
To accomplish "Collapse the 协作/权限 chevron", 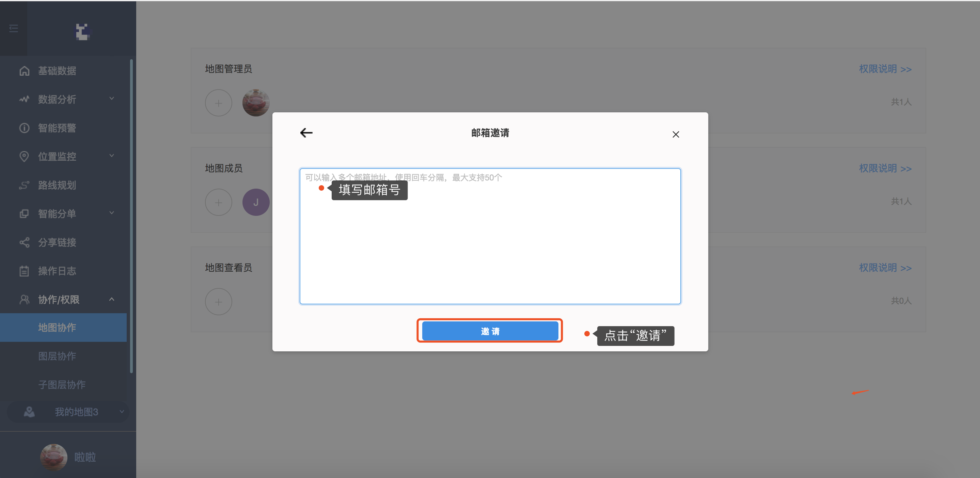I will click(112, 299).
